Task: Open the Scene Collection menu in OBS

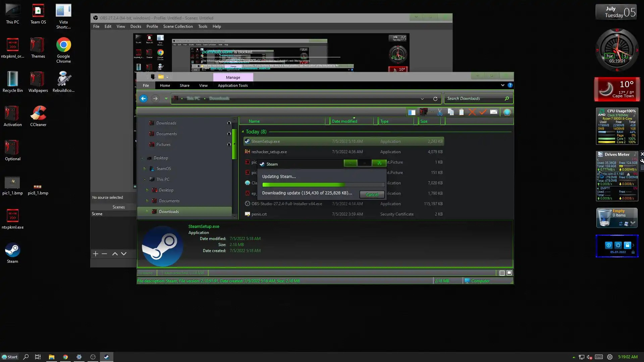Action: coord(178,26)
